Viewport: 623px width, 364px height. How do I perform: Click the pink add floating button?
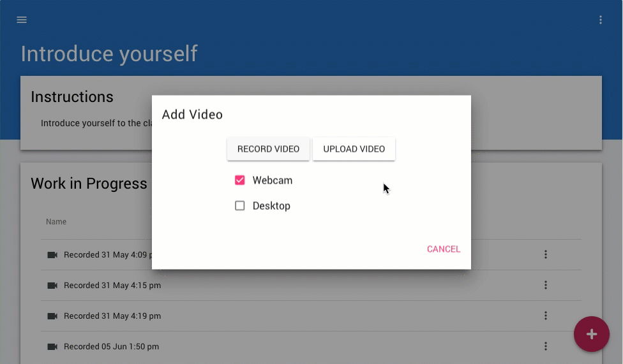pyautogui.click(x=591, y=334)
